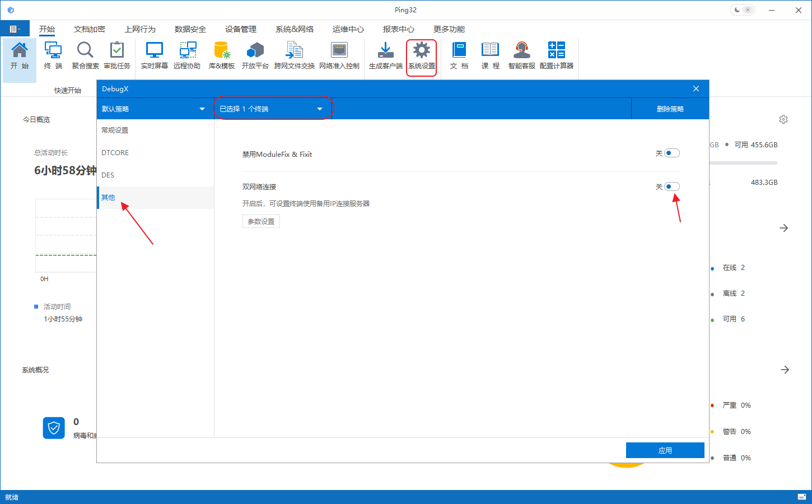Viewport: 812px width, 504px height.
Task: Click the dashboard settings gear icon
Action: [783, 119]
